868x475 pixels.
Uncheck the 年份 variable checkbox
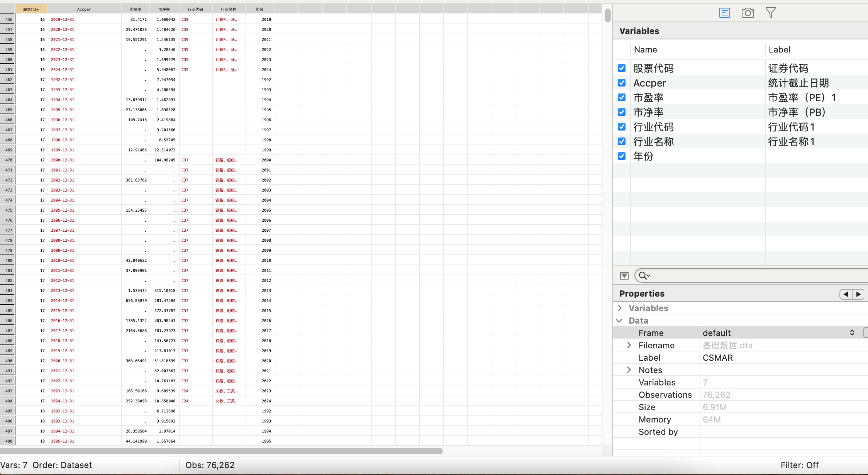click(622, 156)
